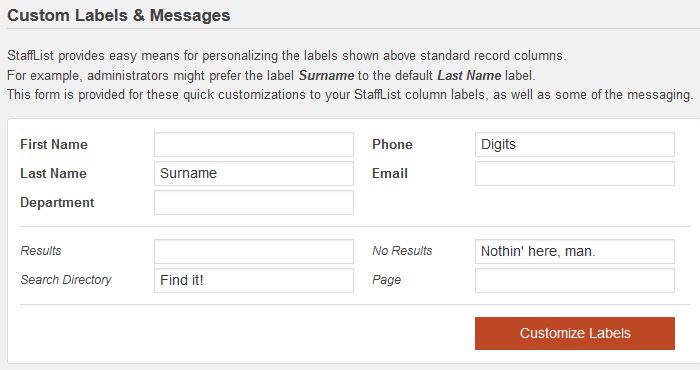Select the Search Directory field with Find it!
This screenshot has width=700, height=370.
254,280
